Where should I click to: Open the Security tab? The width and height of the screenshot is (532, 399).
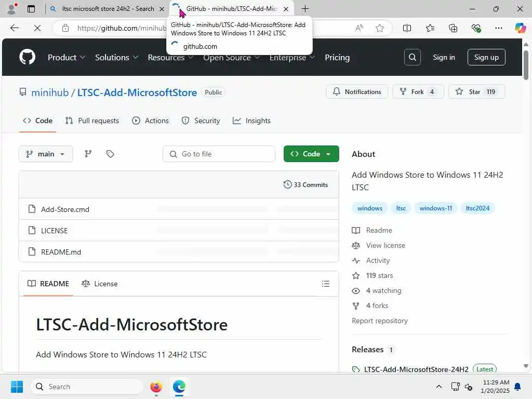click(201, 121)
